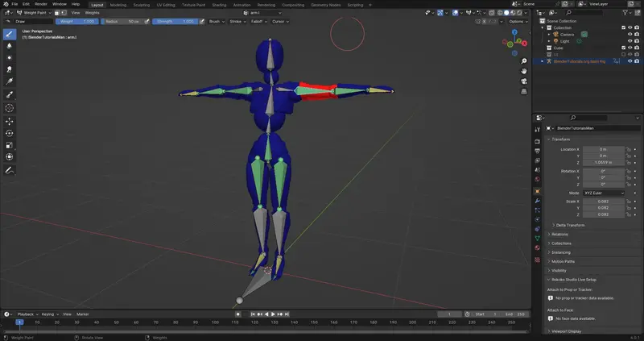Click the Play animation button

[x=273, y=314]
